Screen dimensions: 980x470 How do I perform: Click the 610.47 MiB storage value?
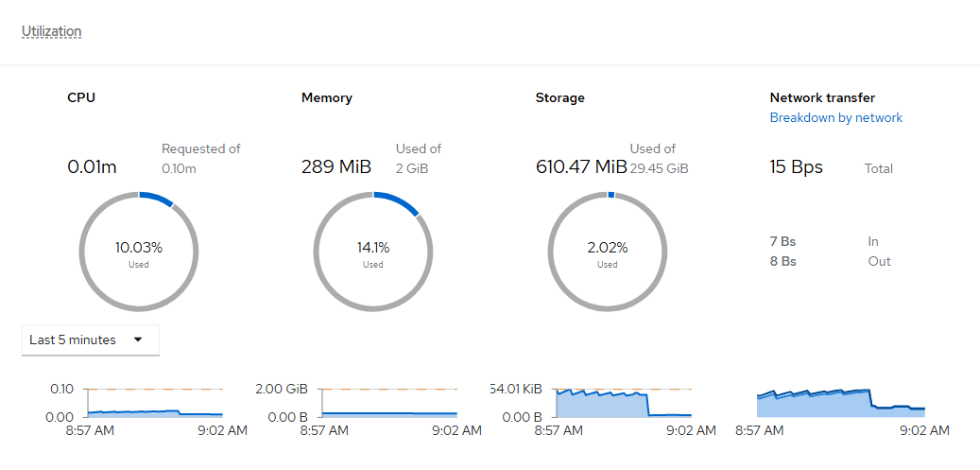(581, 167)
